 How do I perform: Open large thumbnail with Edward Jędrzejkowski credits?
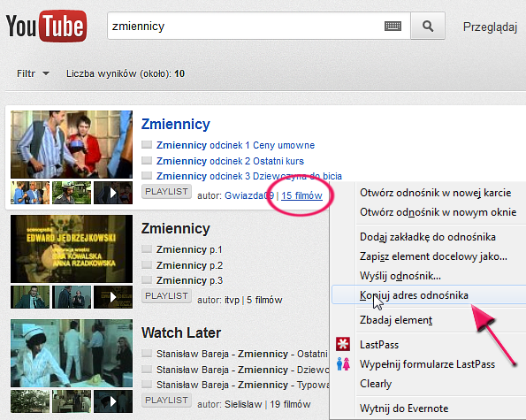pos(72,249)
